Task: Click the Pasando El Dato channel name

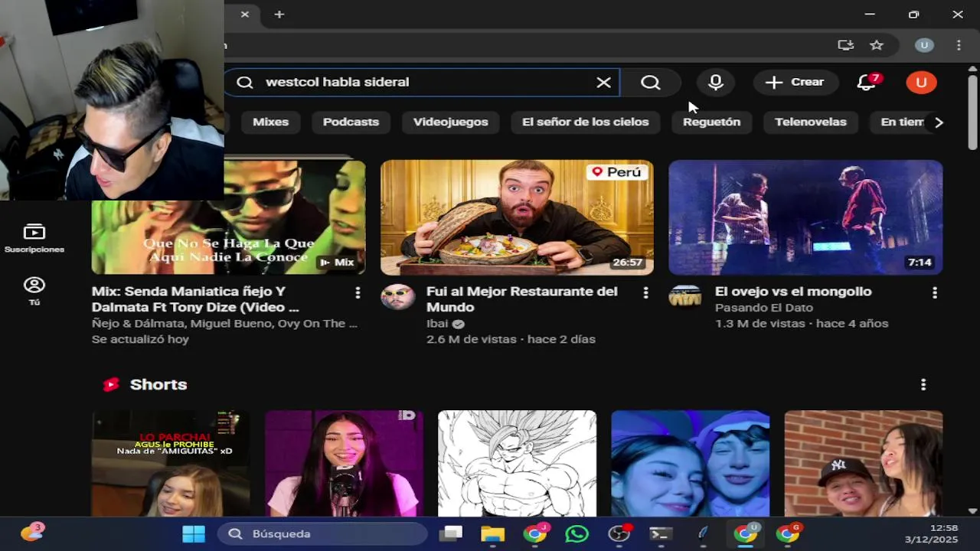Action: 764,308
